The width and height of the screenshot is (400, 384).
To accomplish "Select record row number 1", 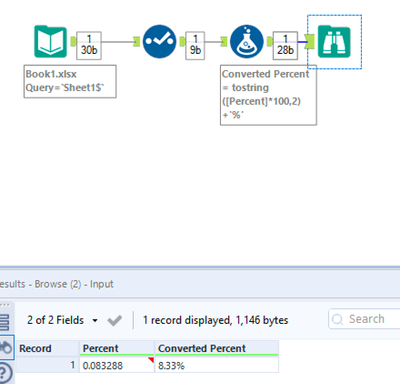I will pos(47,365).
